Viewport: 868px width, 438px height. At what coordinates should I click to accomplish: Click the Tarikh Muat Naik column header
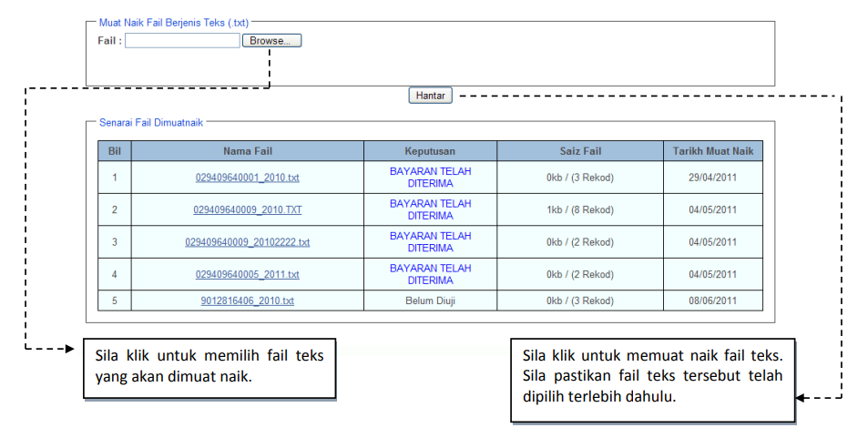[x=713, y=151]
